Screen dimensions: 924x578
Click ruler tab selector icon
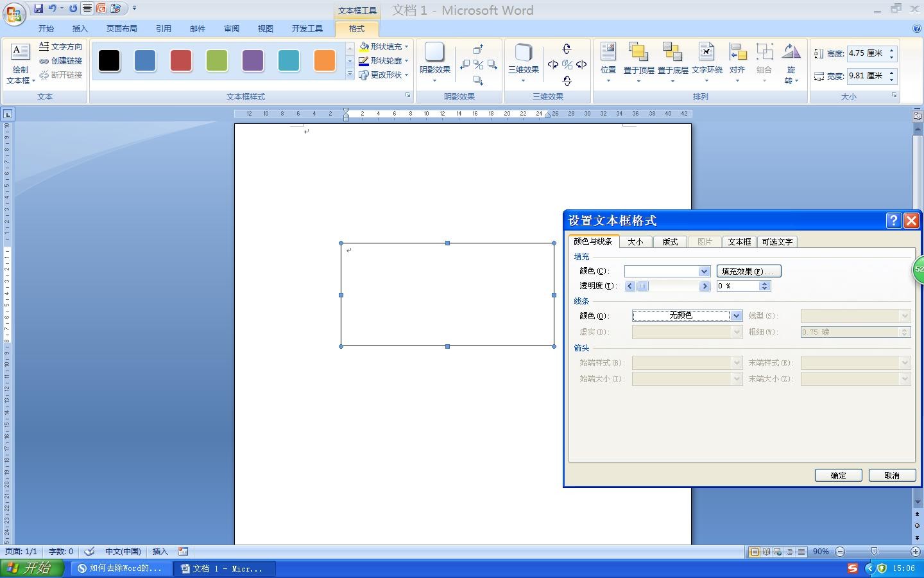point(8,114)
